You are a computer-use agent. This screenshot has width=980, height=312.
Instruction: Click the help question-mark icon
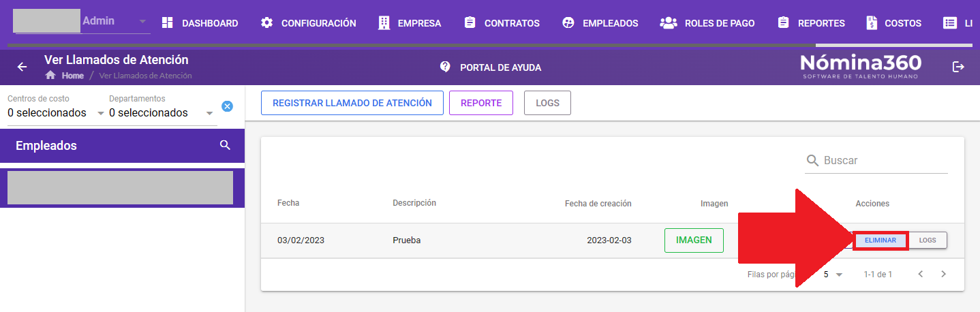(x=446, y=67)
